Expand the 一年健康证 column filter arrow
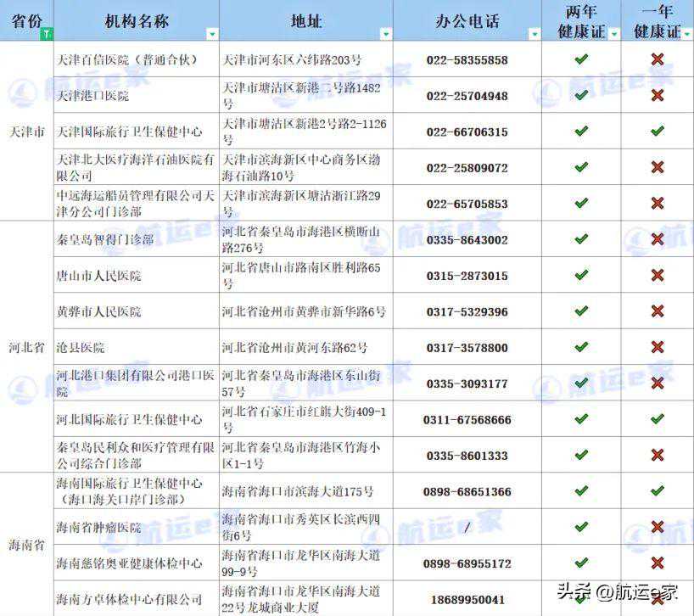This screenshot has height=616, width=694. coord(686,34)
